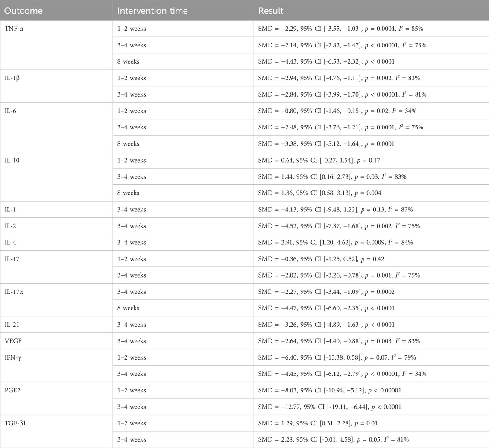Select the IL-10 outcome cell

(56, 176)
